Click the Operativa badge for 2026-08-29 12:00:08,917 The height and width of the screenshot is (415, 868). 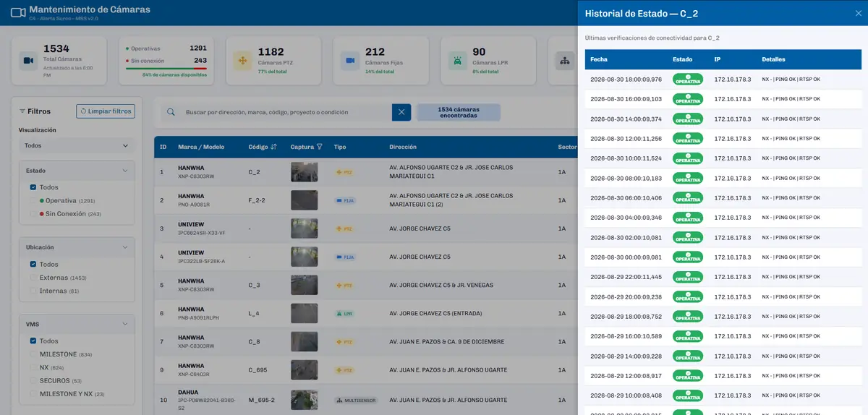[688, 376]
